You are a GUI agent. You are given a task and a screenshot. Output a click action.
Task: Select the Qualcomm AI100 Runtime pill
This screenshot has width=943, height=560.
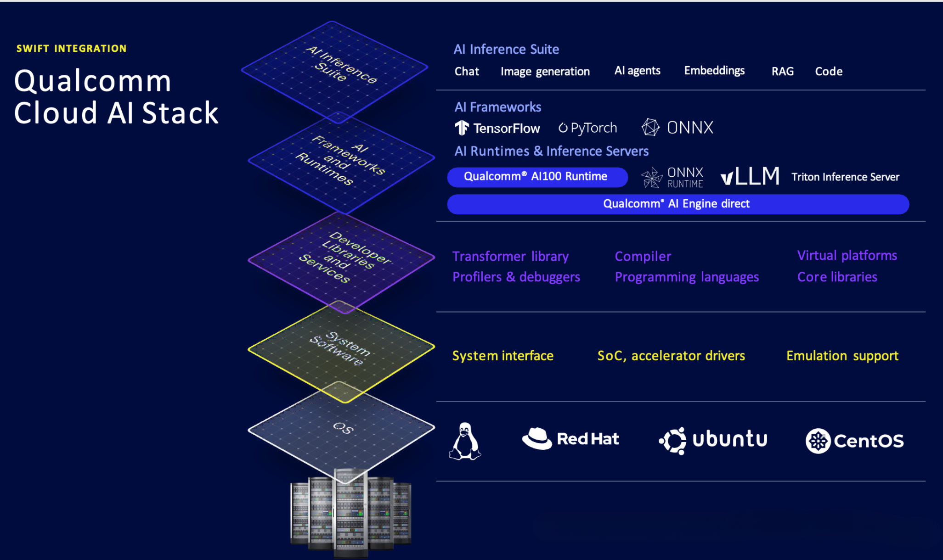536,177
